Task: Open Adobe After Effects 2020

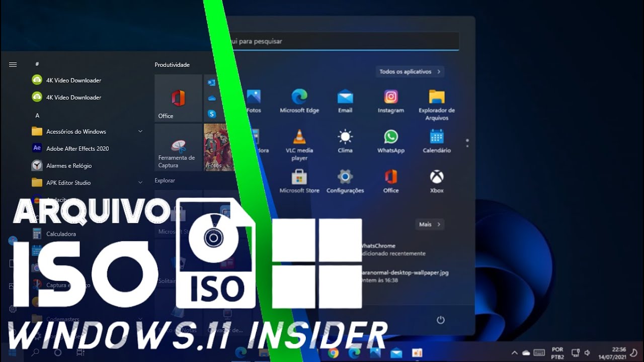Action: pyautogui.click(x=70, y=148)
